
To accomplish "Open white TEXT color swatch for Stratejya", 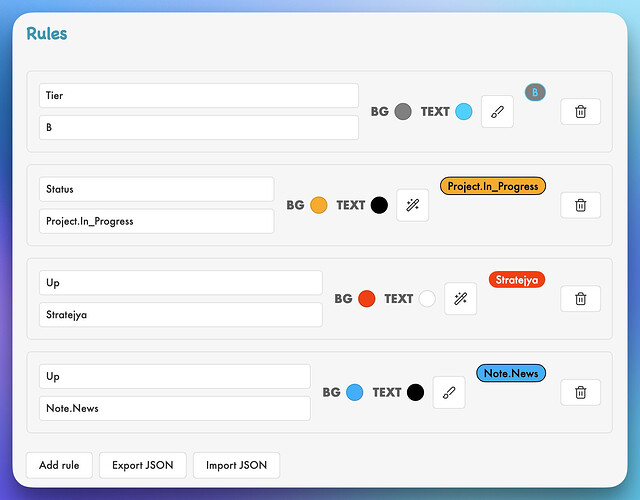I will [x=427, y=298].
